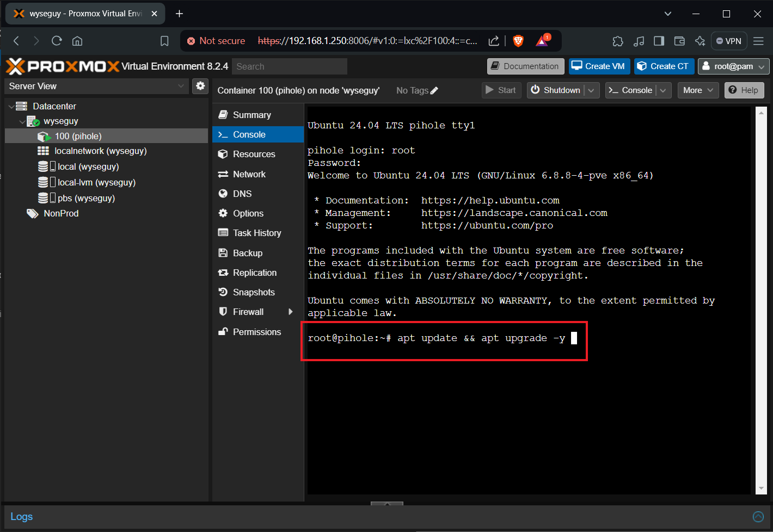
Task: Click the Shutdown button
Action: pos(556,90)
